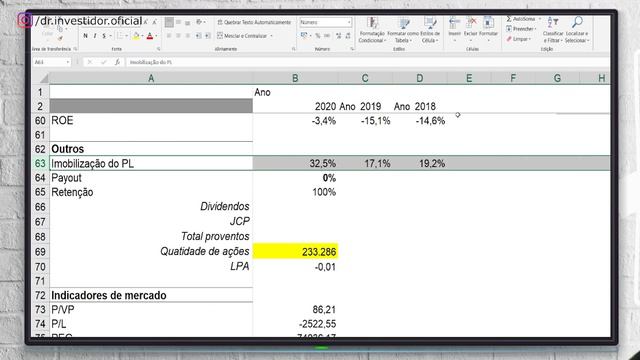Open the Name Box dropdown arrow
The width and height of the screenshot is (640, 360).
(x=68, y=62)
